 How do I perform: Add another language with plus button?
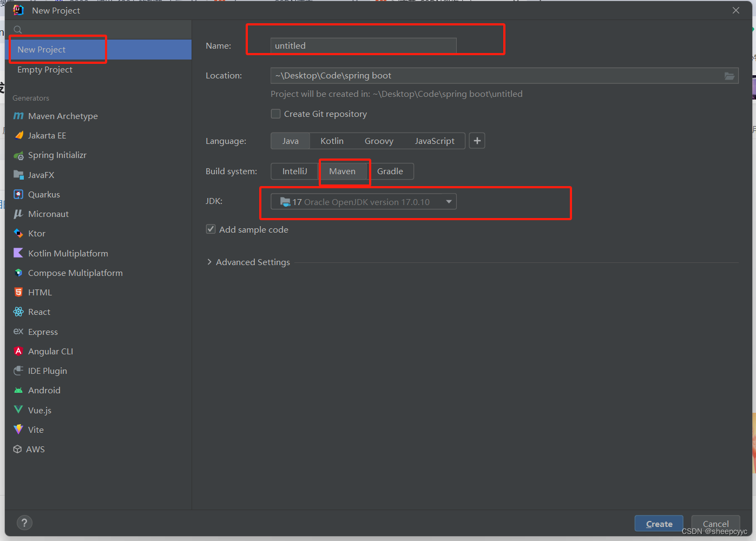click(477, 141)
